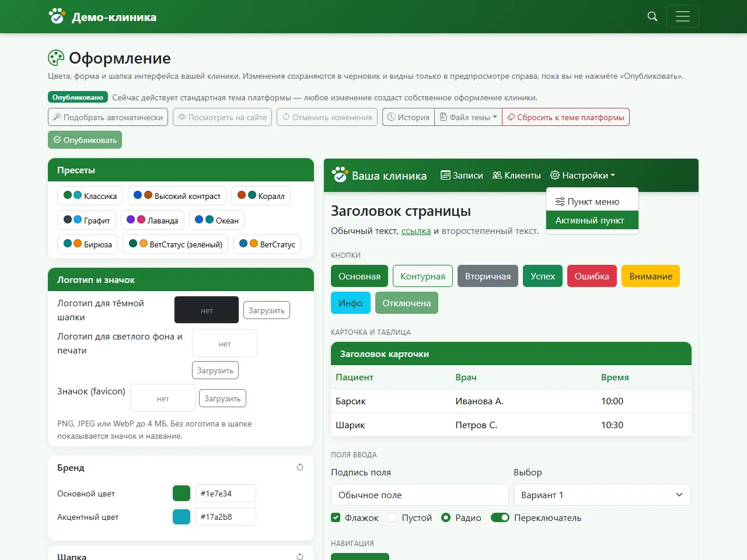Open the История button

coord(409,117)
